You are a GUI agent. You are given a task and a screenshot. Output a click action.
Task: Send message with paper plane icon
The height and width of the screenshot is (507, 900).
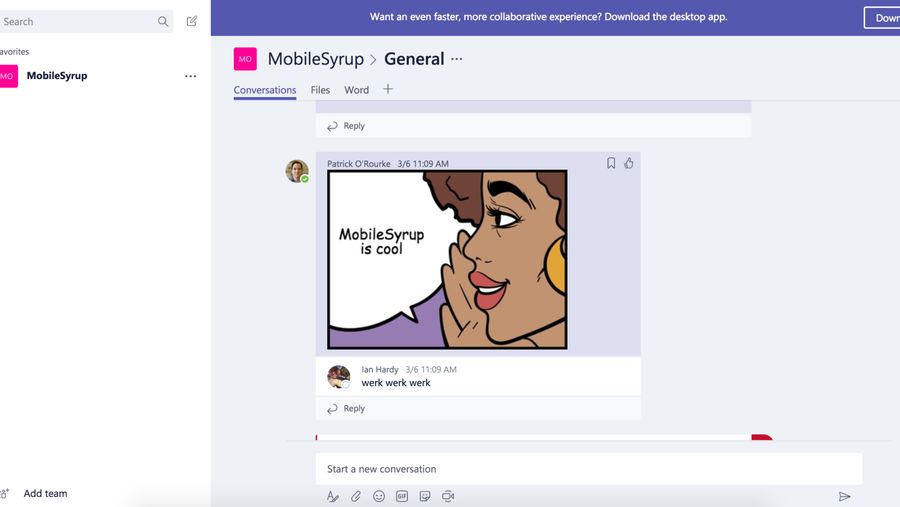coord(844,496)
